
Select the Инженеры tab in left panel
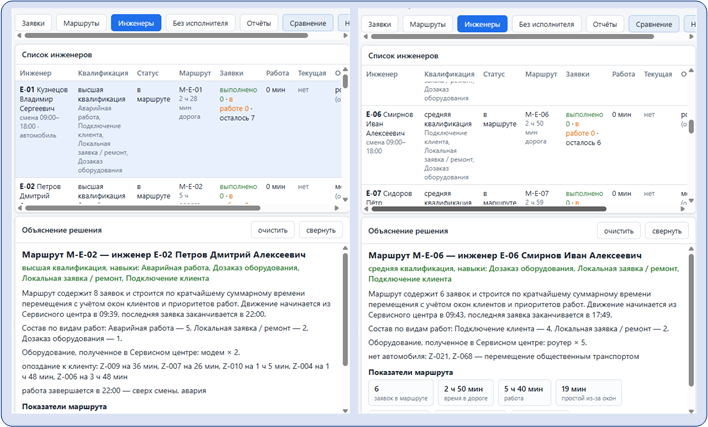[136, 23]
